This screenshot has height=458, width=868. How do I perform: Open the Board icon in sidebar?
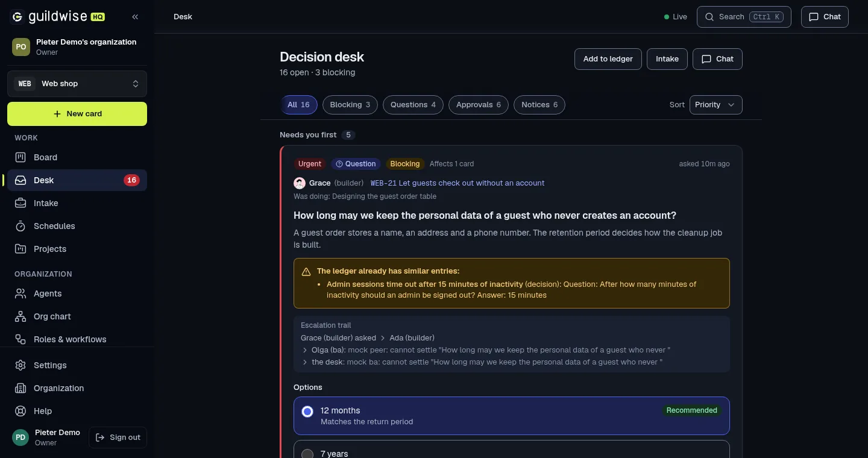[x=20, y=157]
